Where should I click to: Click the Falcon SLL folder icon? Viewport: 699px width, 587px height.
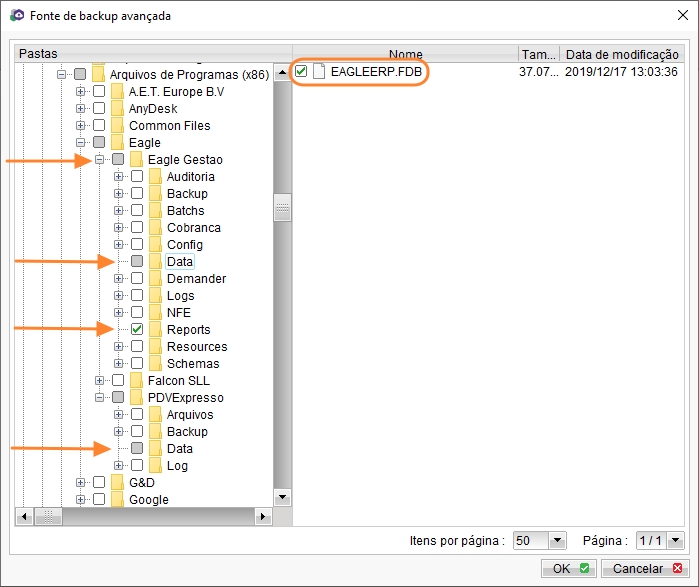(136, 381)
